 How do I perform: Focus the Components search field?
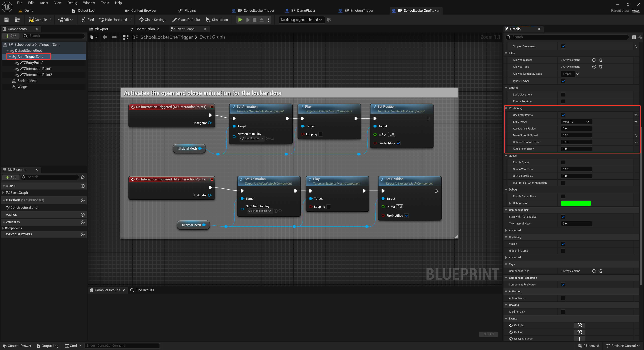(54, 36)
